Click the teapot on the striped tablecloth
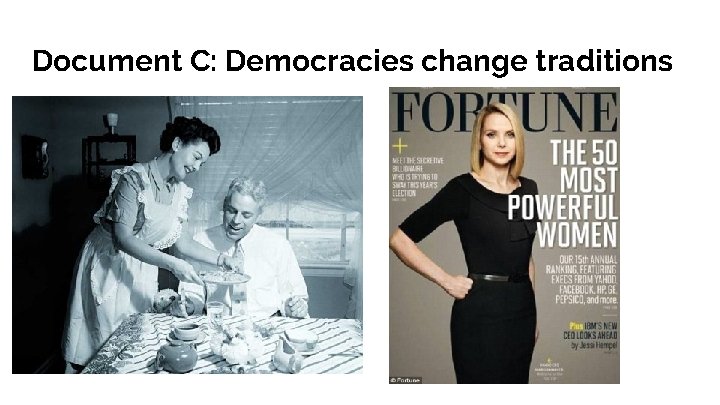This screenshot has height=405, width=720. click(x=176, y=357)
